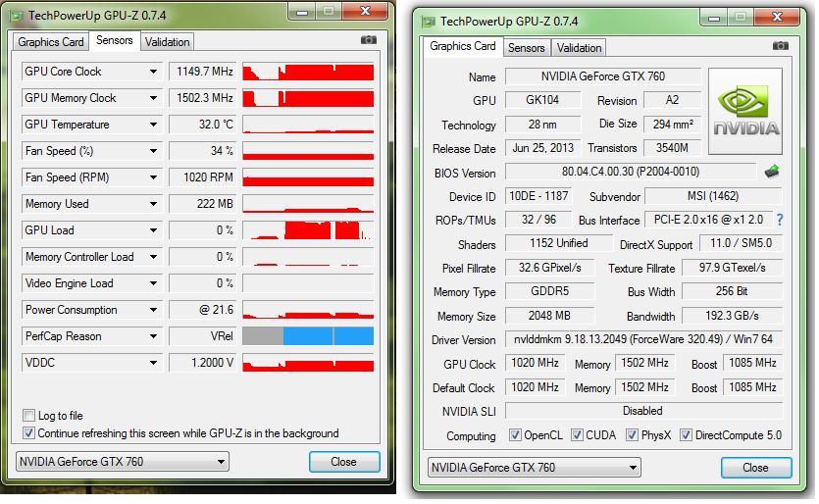Open the Power Consumption sensor dropdown

pos(154,310)
